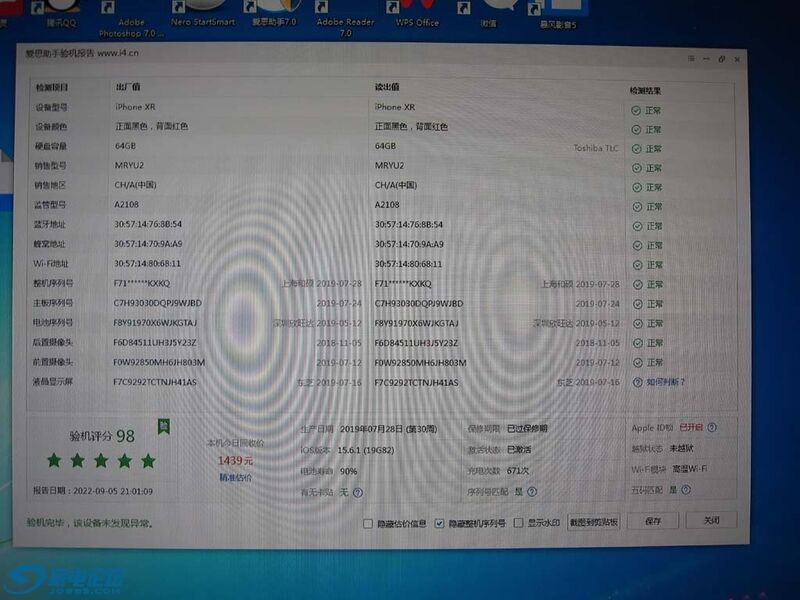Click the 已开启 Apple ID lock status
800x600 pixels.
691,427
